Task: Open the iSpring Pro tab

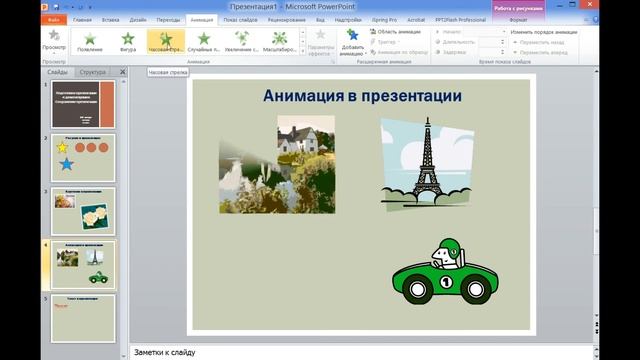Action: tap(384, 20)
